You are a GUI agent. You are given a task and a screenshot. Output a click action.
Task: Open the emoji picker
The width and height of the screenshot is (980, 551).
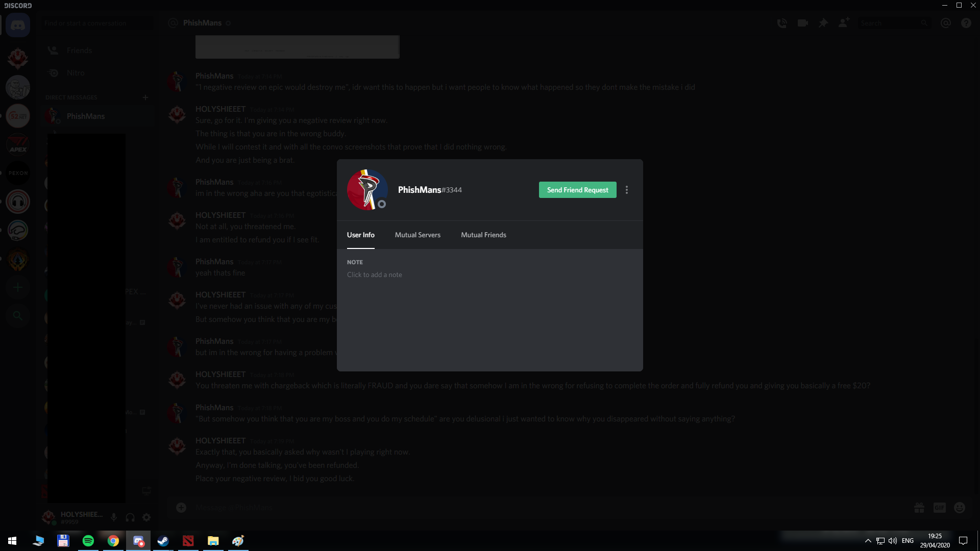pos(960,507)
